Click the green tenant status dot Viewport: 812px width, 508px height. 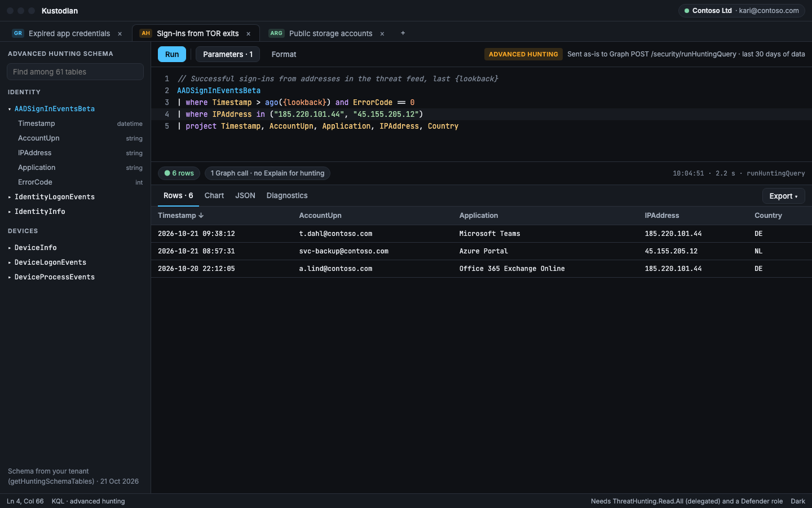click(687, 11)
